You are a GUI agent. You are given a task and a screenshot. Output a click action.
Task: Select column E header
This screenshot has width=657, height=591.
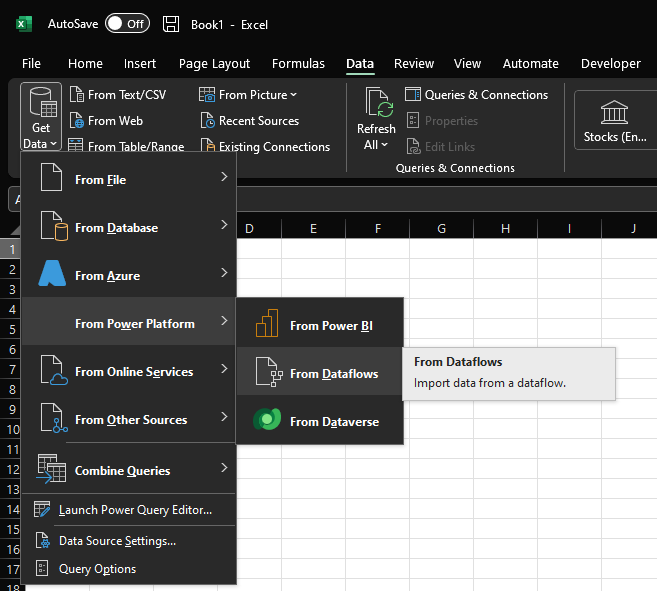313,228
